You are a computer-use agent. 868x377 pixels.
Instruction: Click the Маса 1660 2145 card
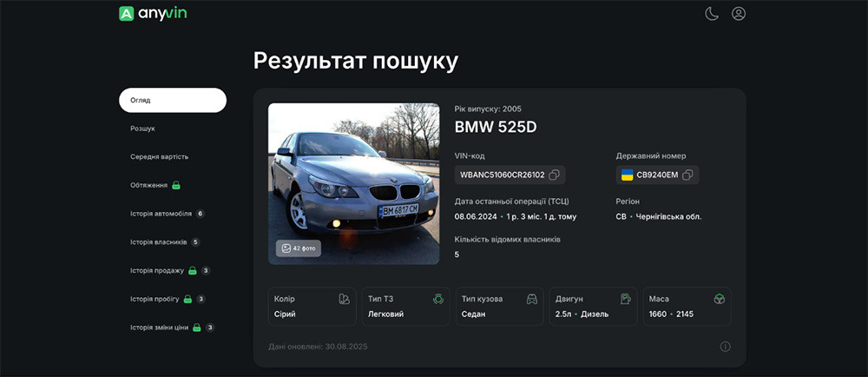687,306
